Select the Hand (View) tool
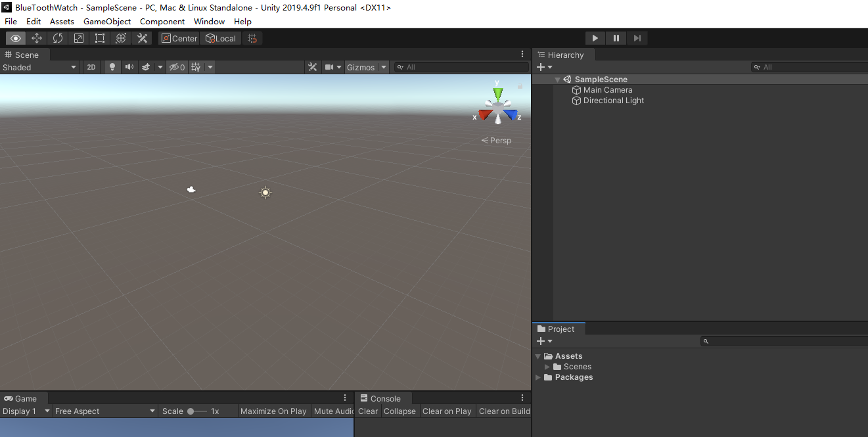 click(16, 38)
